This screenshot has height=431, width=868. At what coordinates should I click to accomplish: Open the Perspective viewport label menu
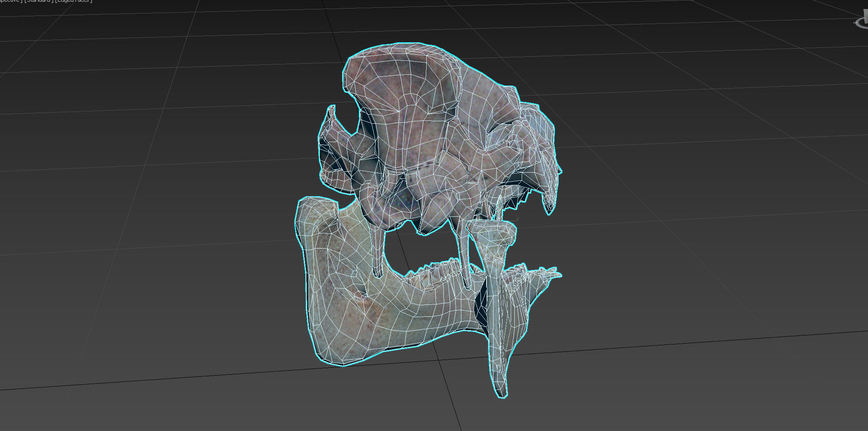(x=11, y=1)
